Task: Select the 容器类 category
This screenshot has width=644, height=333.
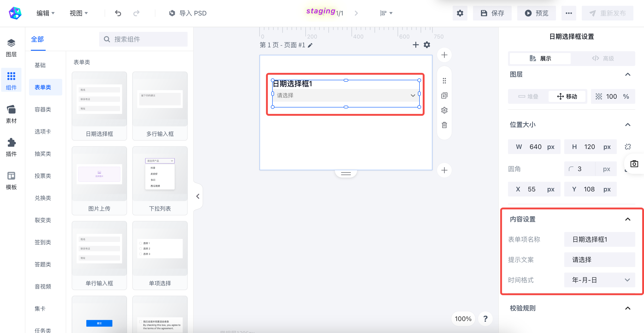Action: pyautogui.click(x=43, y=109)
